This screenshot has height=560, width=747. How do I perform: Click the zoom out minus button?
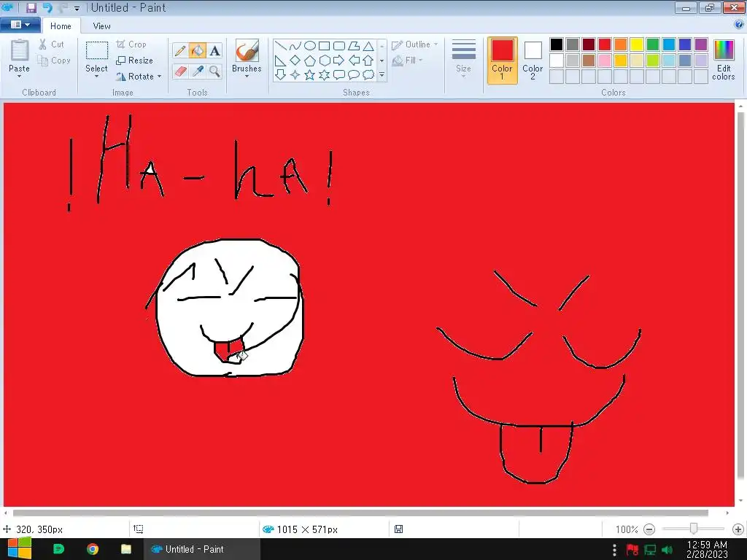click(649, 529)
